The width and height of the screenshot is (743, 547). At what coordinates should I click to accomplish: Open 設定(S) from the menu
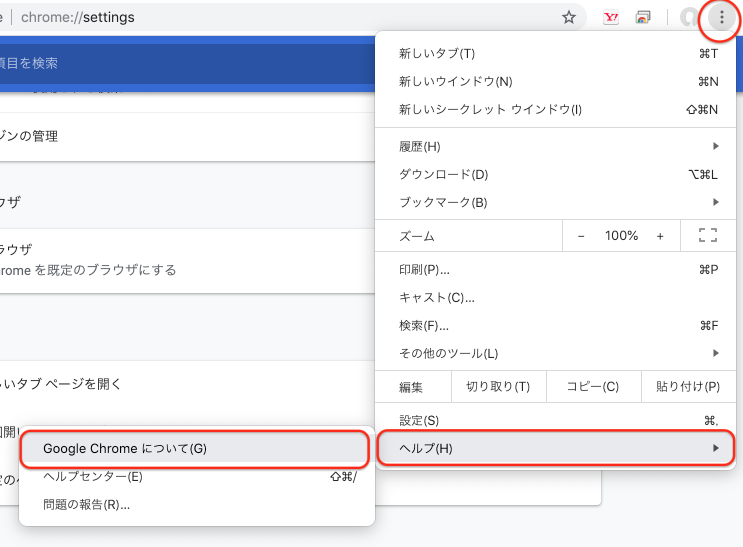(555, 420)
